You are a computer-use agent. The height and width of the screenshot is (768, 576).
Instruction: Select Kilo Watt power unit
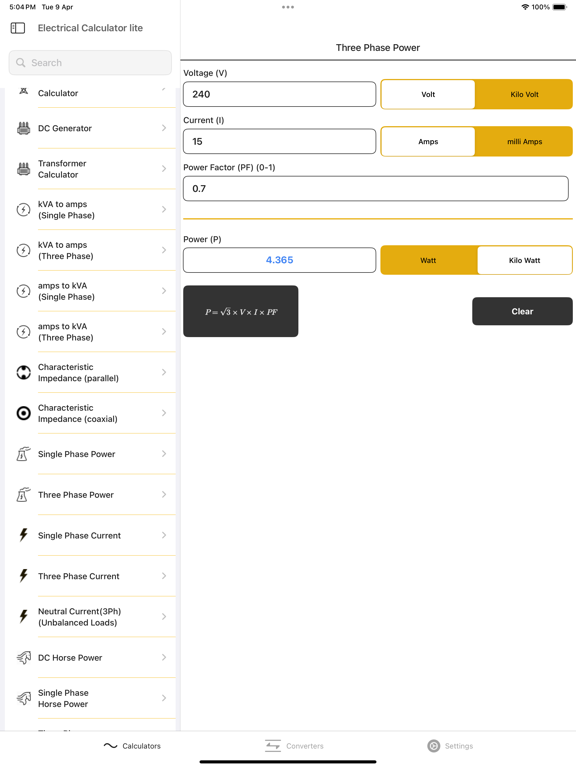point(524,260)
